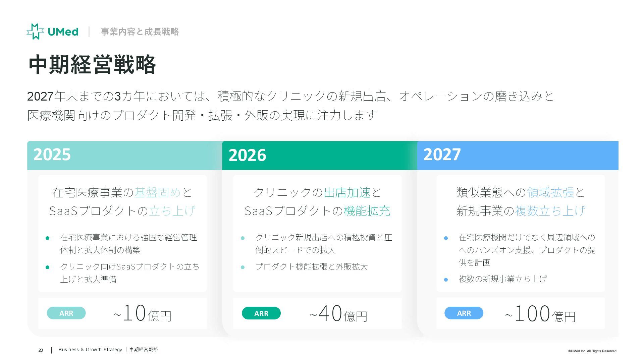Click the bullet before 複数の新規事業立ち上げ
Screen dimensions: 644x362
[x=446, y=280]
